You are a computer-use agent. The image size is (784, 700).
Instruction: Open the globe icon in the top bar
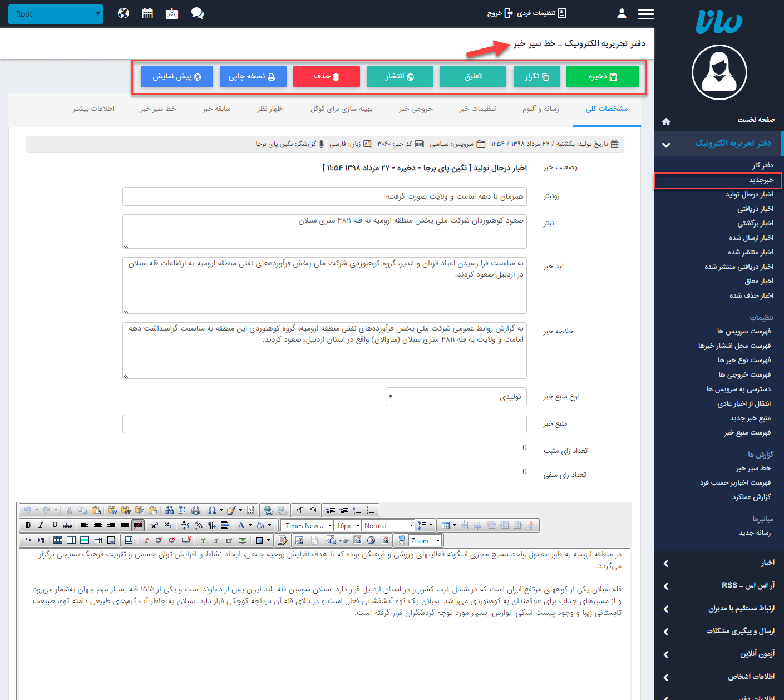(x=123, y=13)
